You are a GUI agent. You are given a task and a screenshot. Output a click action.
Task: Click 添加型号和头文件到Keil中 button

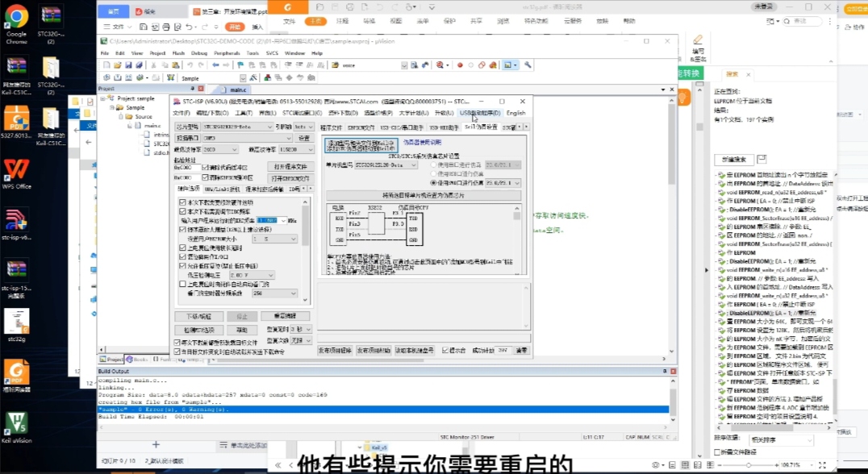pyautogui.click(x=361, y=145)
